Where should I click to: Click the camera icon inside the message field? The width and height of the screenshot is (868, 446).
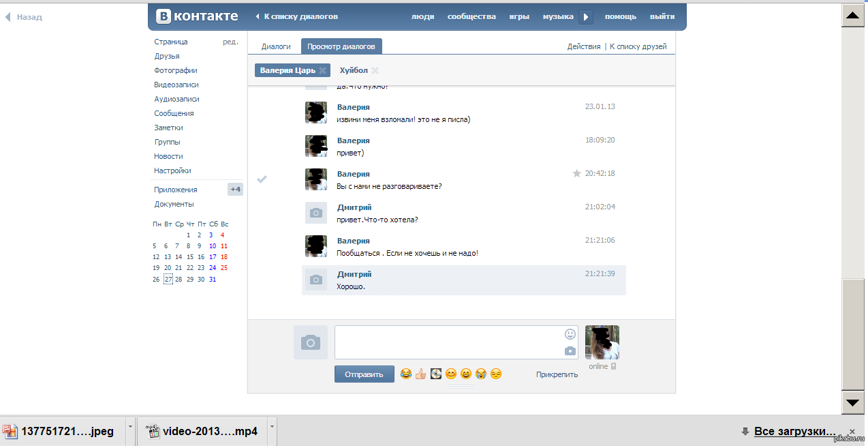(570, 351)
